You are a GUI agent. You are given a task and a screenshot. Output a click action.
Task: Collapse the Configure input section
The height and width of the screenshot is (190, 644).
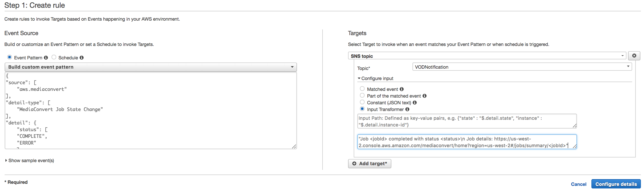tap(375, 78)
